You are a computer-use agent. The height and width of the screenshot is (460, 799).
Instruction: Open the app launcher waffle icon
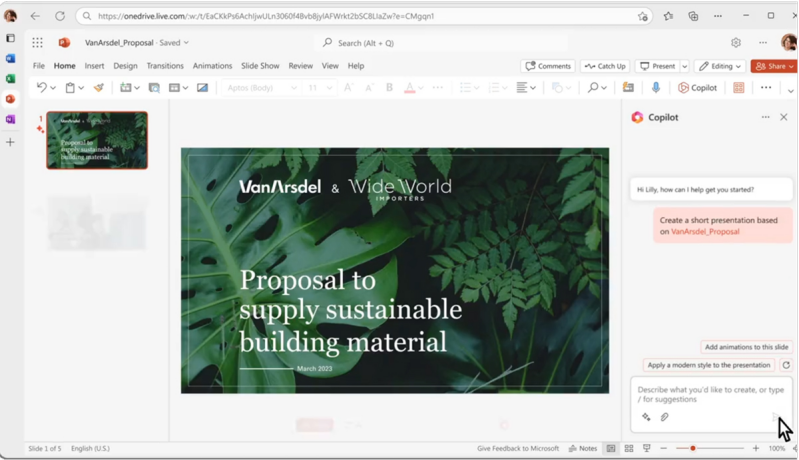(x=37, y=43)
